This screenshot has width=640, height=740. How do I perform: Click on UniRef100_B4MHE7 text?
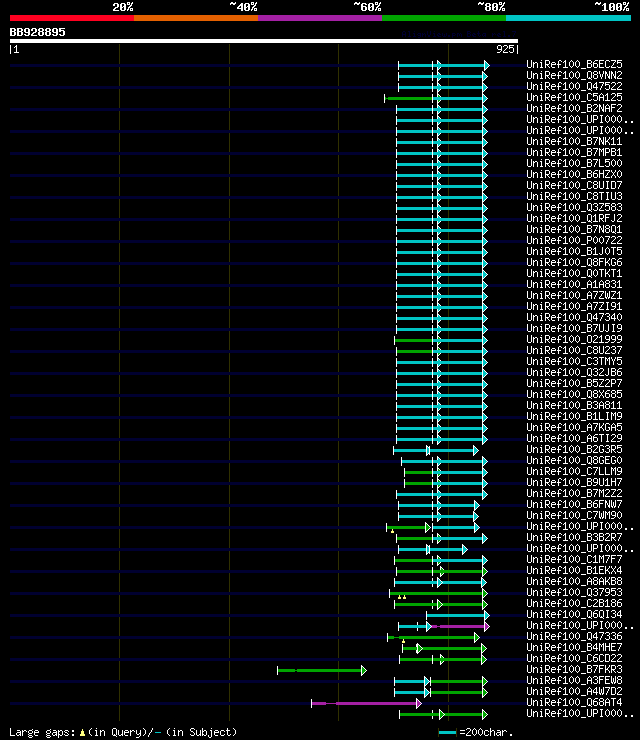click(x=574, y=647)
